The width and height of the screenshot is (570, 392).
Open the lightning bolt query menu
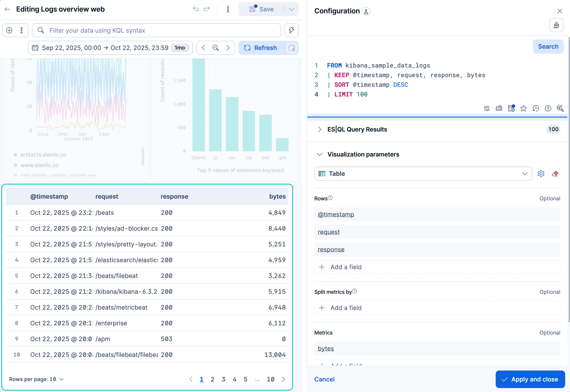coord(292,30)
